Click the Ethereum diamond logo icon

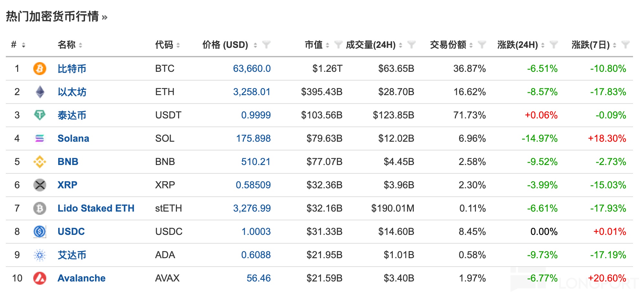pyautogui.click(x=40, y=92)
